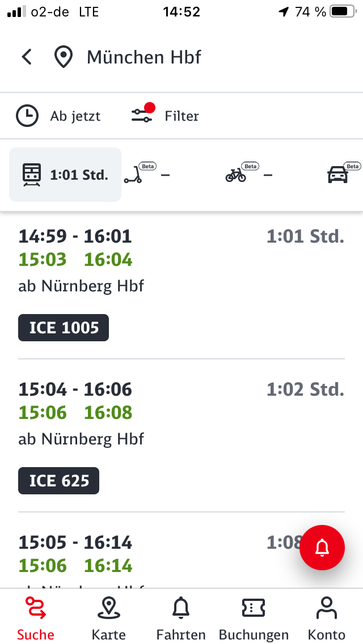The image size is (363, 644).
Task: Open the Buchungen tab
Action: pos(254,618)
